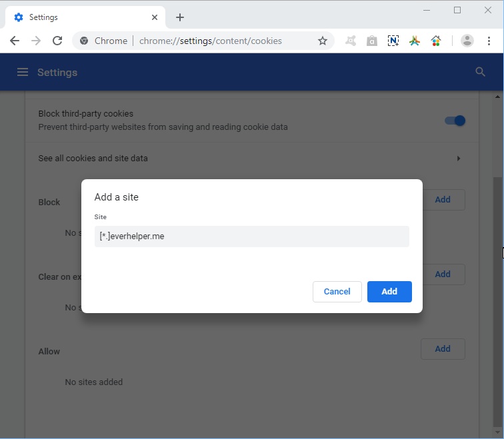Click the vertical scrollbar thumb
The image size is (504, 439).
[497, 301]
